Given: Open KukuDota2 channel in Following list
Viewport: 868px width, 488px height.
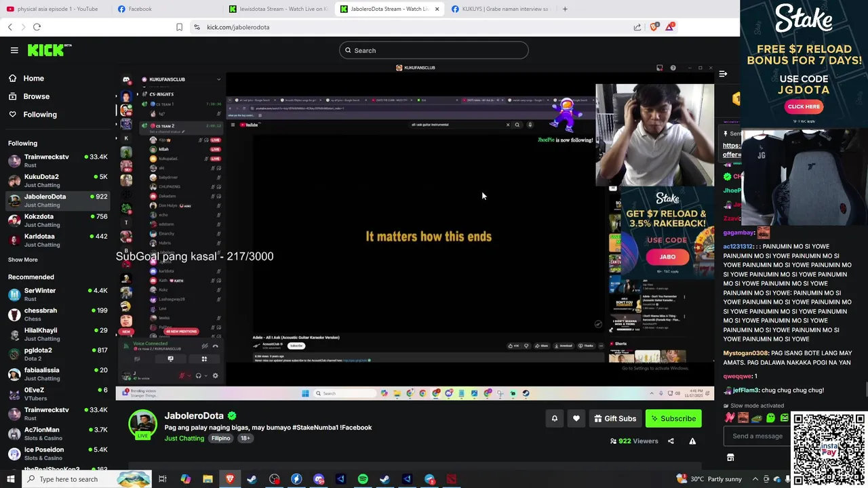Looking at the screenshot, I should (58, 180).
